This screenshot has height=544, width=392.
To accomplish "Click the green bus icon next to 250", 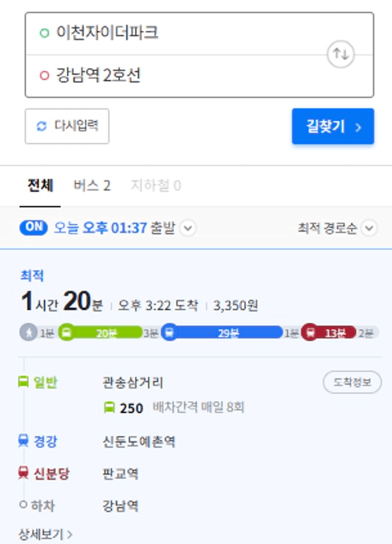I will (x=109, y=407).
